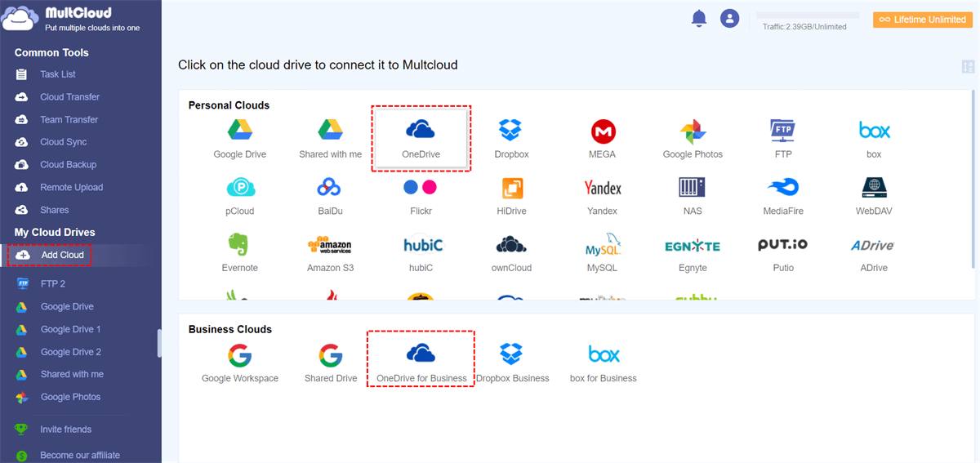This screenshot has width=980, height=463.
Task: Open Shares in sidebar
Action: tap(54, 210)
